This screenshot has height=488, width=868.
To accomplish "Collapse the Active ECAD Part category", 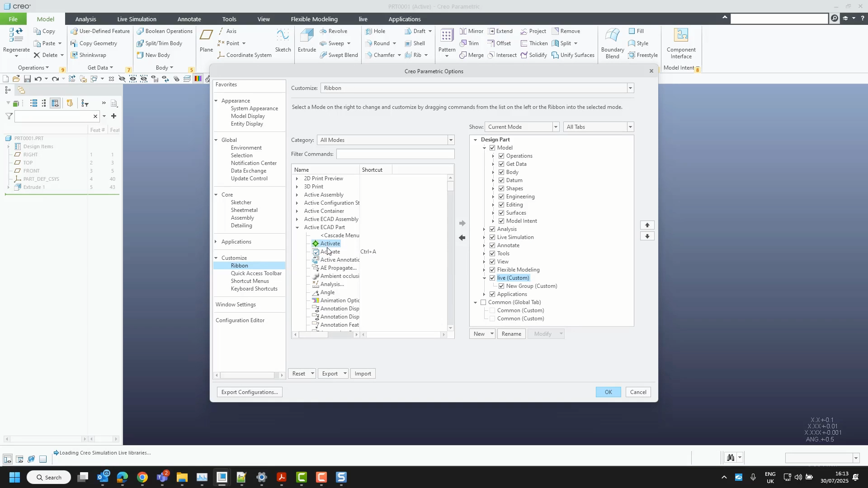I will click(x=297, y=227).
